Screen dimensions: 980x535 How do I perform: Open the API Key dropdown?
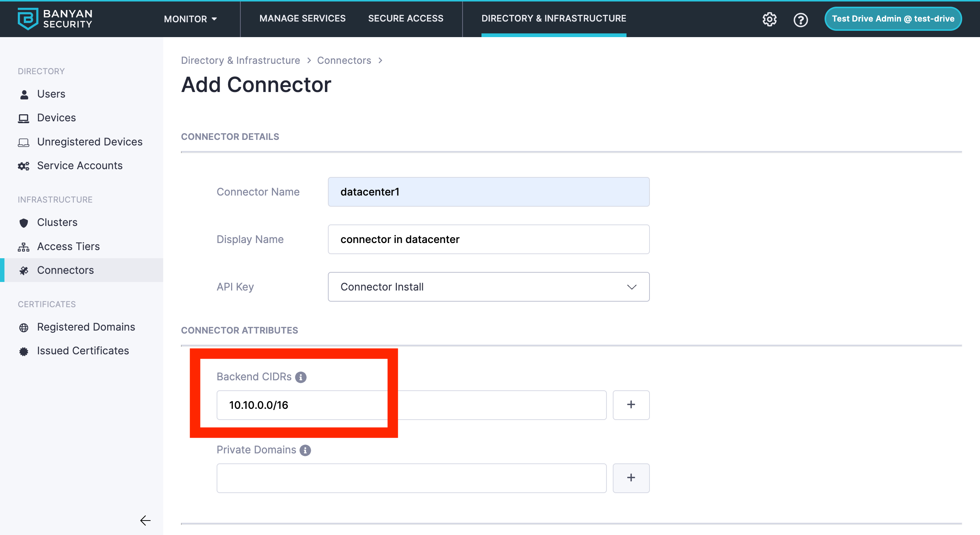(x=489, y=287)
